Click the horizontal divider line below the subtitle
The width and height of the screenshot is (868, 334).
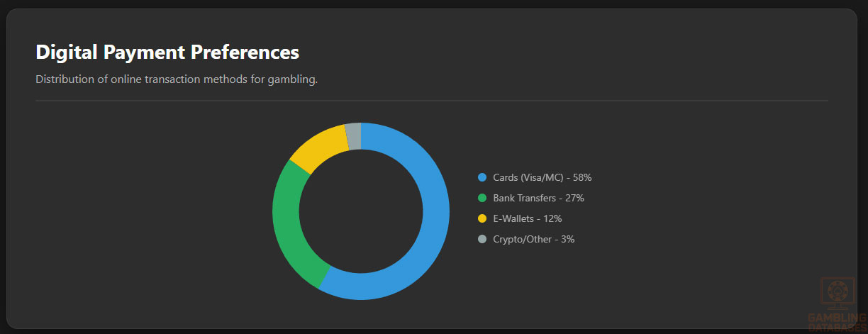point(431,101)
